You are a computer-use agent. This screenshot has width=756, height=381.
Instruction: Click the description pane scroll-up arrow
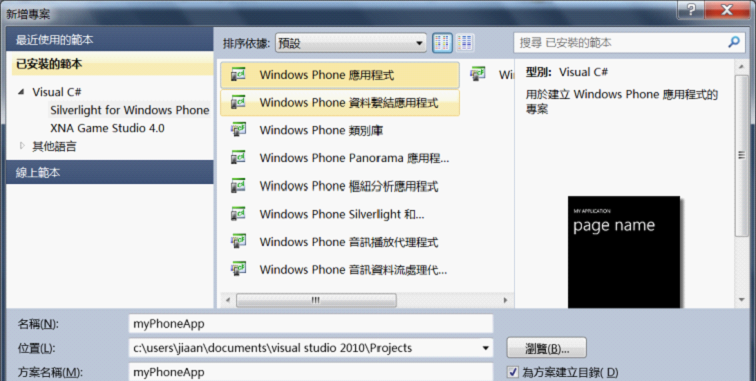click(x=742, y=66)
